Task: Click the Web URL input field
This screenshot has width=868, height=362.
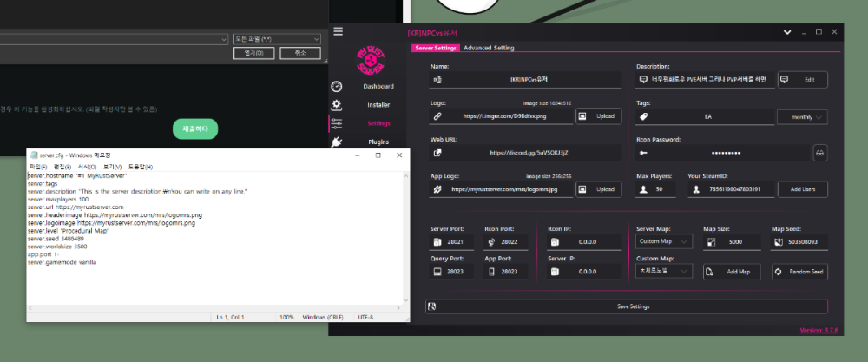Action: [x=534, y=152]
